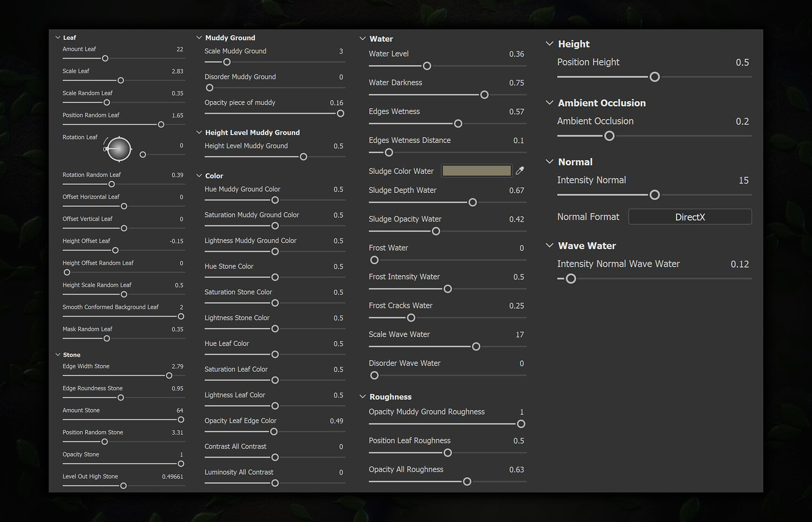The width and height of the screenshot is (812, 522).
Task: Click the Amount Leaf value field
Action: point(180,49)
